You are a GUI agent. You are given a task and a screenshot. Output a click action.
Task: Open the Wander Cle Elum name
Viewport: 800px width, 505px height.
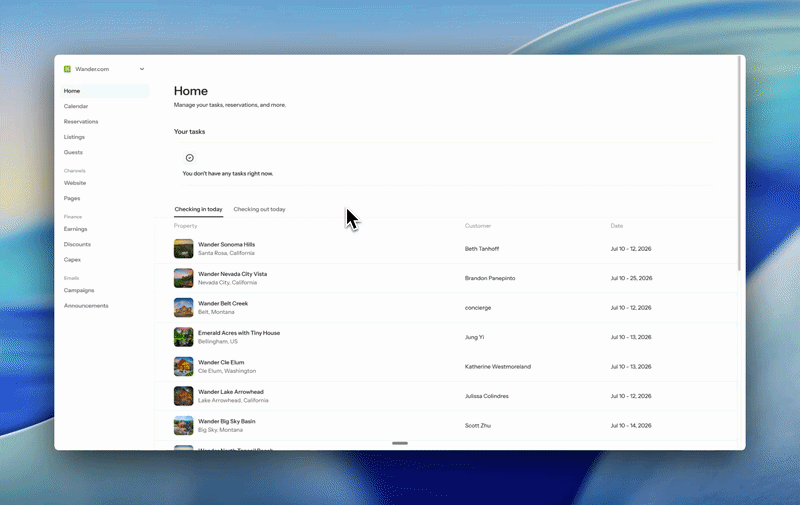pos(221,362)
